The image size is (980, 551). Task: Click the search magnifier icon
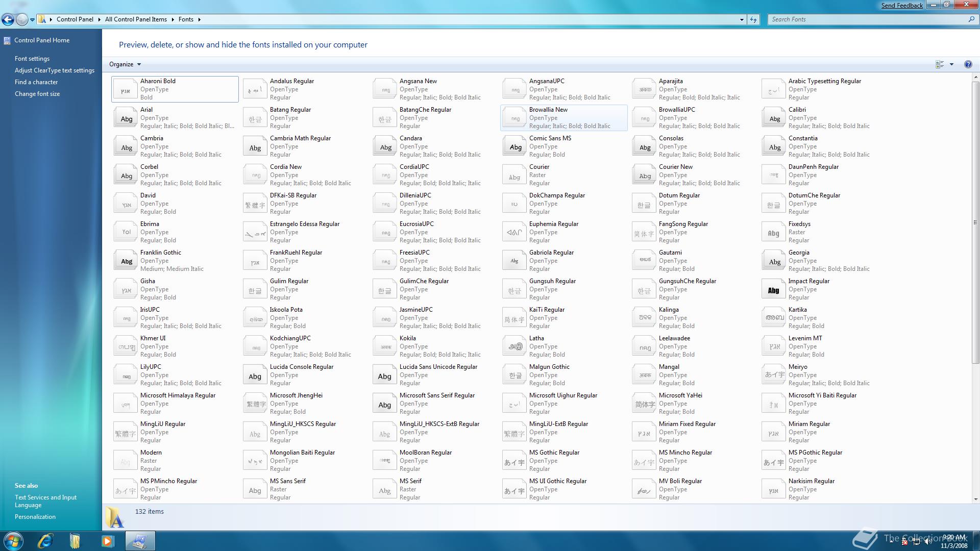click(x=971, y=19)
